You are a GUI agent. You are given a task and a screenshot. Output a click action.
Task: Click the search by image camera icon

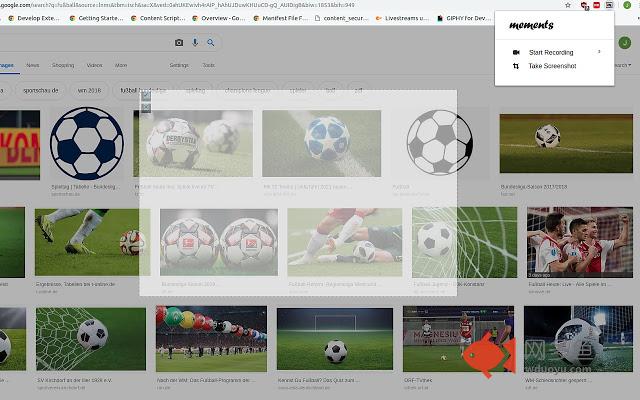click(179, 42)
